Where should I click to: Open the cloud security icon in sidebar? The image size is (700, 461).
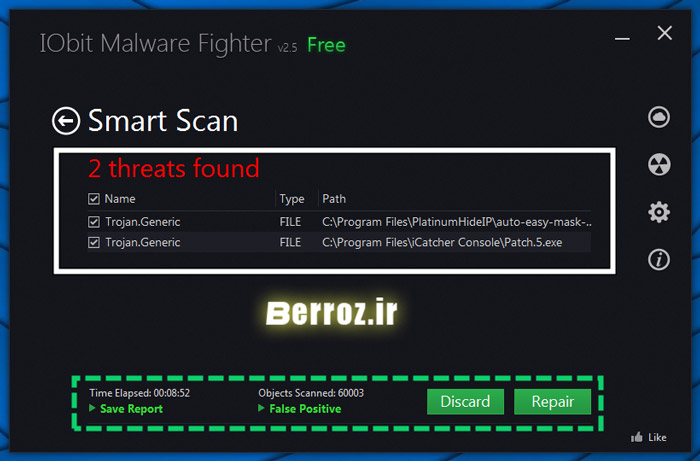659,117
